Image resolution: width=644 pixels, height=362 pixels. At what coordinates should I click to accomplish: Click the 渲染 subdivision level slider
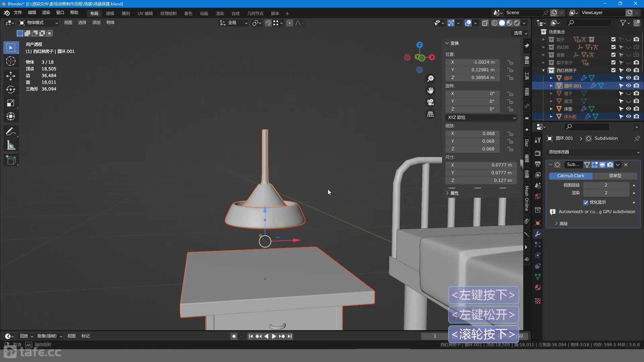606,193
